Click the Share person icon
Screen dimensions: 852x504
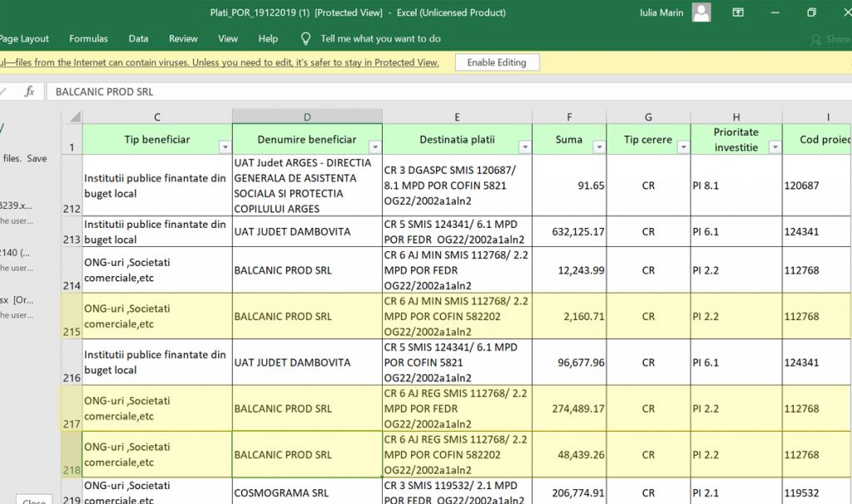pyautogui.click(x=815, y=40)
